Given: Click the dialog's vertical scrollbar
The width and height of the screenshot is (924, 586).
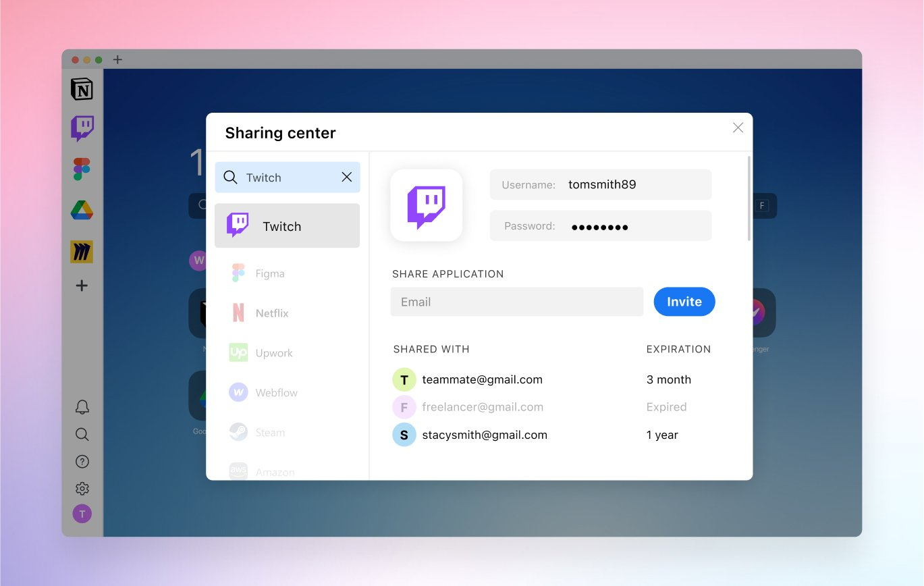Looking at the screenshot, I should 749,198.
